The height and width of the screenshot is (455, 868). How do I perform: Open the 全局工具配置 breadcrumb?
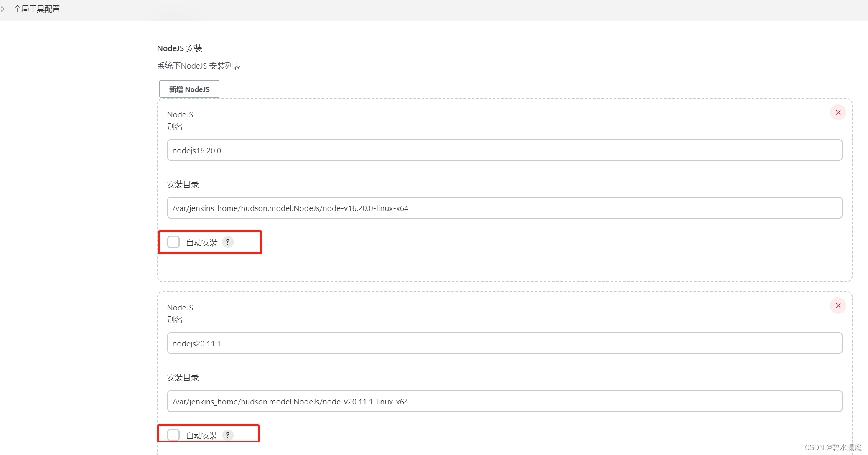point(37,9)
